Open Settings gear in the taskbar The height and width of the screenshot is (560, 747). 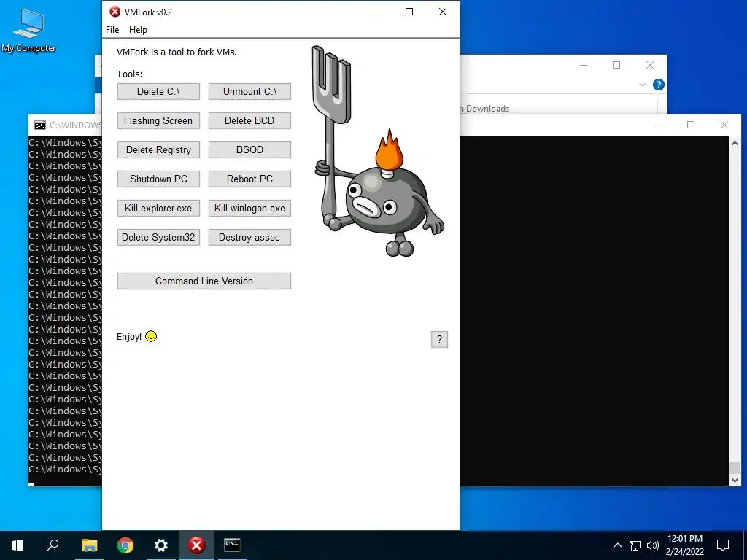tap(161, 545)
